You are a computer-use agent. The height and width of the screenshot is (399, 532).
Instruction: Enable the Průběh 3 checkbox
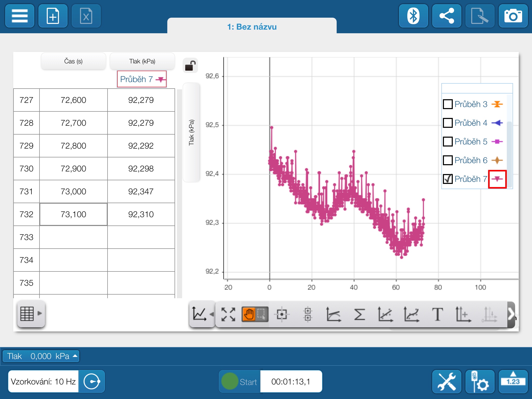point(448,104)
